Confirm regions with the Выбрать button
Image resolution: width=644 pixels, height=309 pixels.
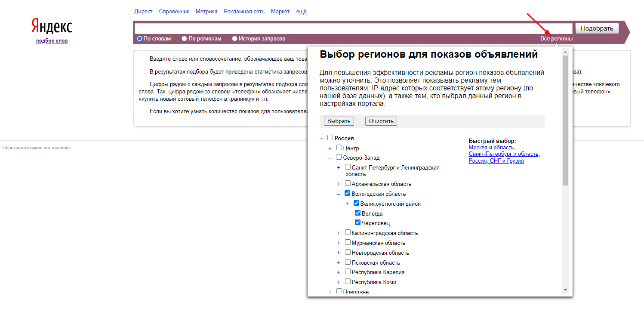point(339,121)
